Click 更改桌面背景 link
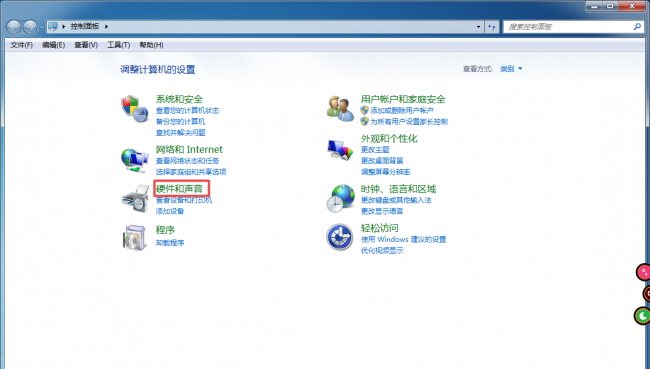The image size is (650, 369). [382, 161]
